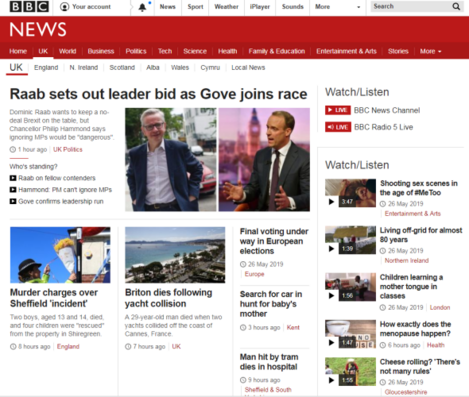Open the Sheffield murder charges photo
Image resolution: width=469 pixels, height=397 pixels.
click(60, 255)
